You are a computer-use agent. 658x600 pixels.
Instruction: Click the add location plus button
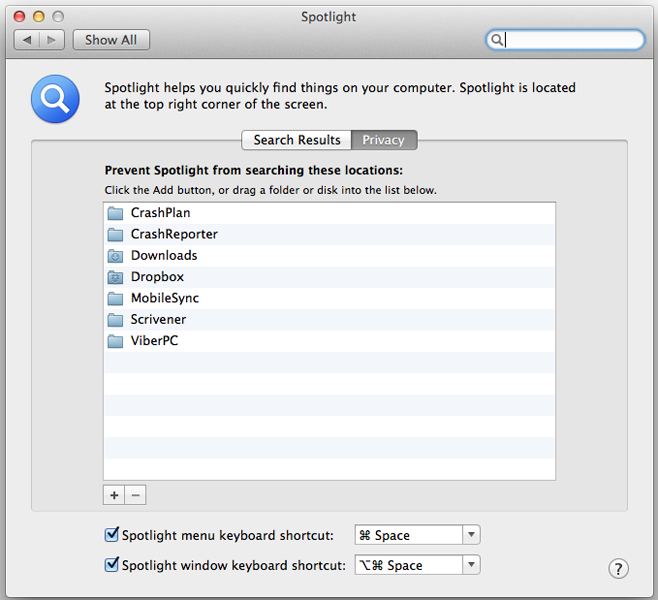(114, 495)
